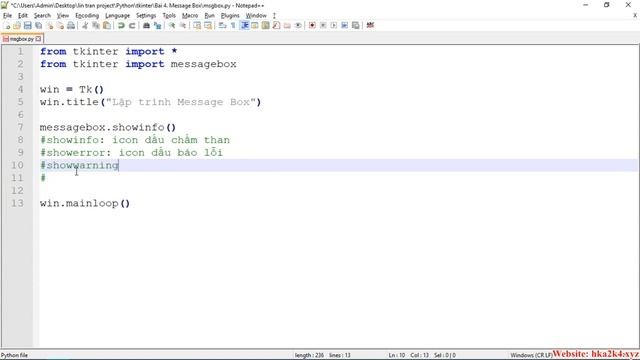Click the Stop macro recording icon

click(x=323, y=25)
